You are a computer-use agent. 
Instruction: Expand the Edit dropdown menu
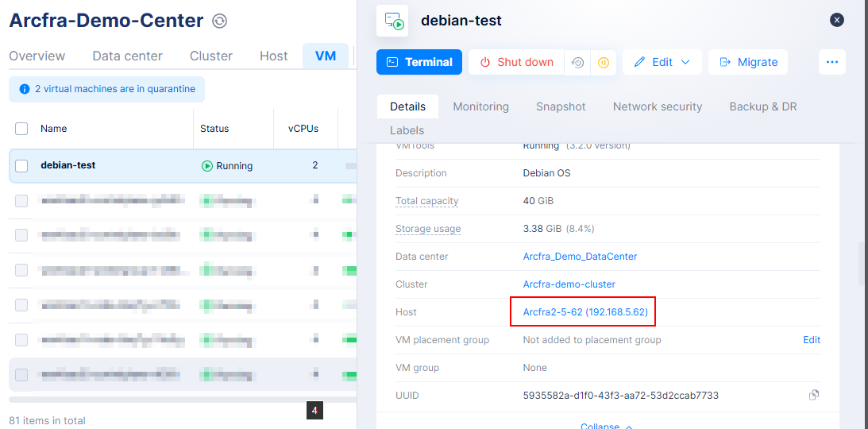click(x=685, y=63)
